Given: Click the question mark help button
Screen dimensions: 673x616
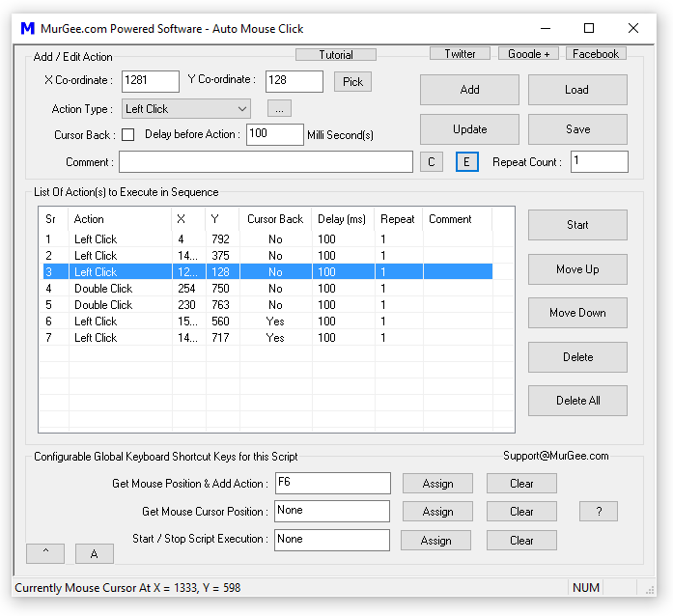Looking at the screenshot, I should [x=599, y=512].
